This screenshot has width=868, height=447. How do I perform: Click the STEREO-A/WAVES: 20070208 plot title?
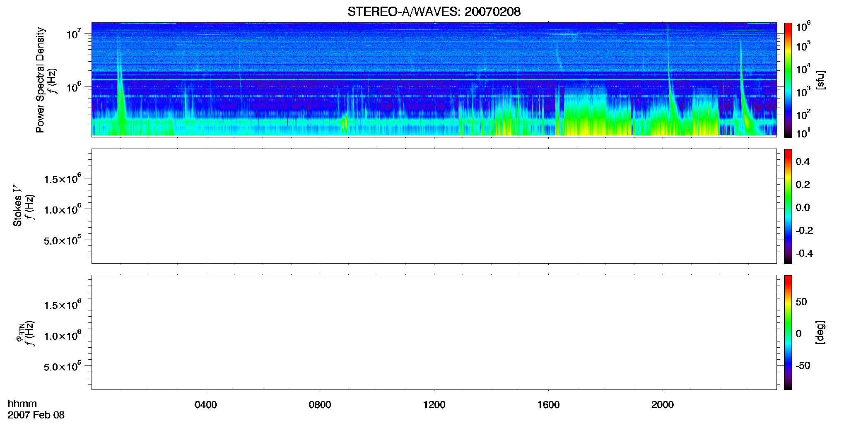click(434, 12)
